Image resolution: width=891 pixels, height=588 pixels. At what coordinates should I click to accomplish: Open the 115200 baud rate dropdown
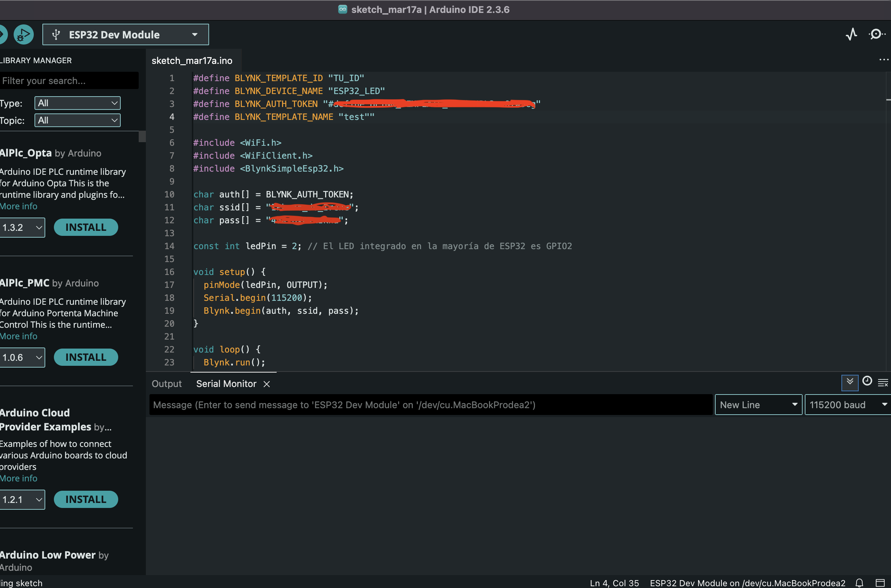(x=847, y=405)
